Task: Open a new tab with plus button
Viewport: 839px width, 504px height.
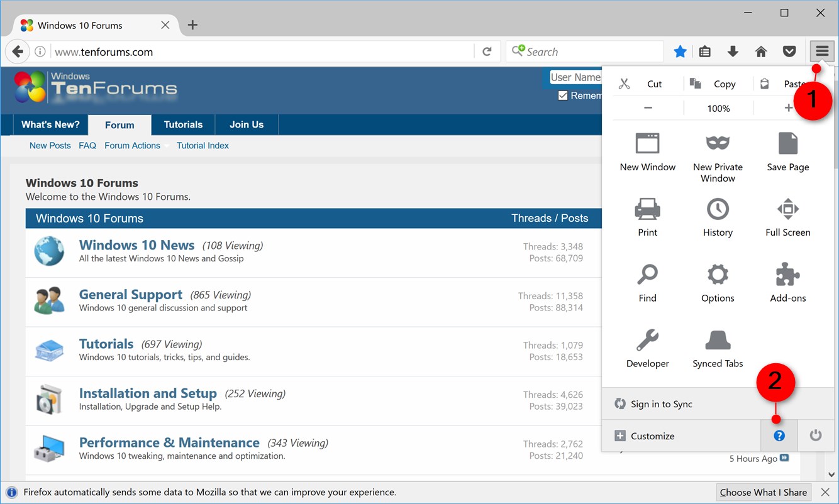Action: [192, 25]
